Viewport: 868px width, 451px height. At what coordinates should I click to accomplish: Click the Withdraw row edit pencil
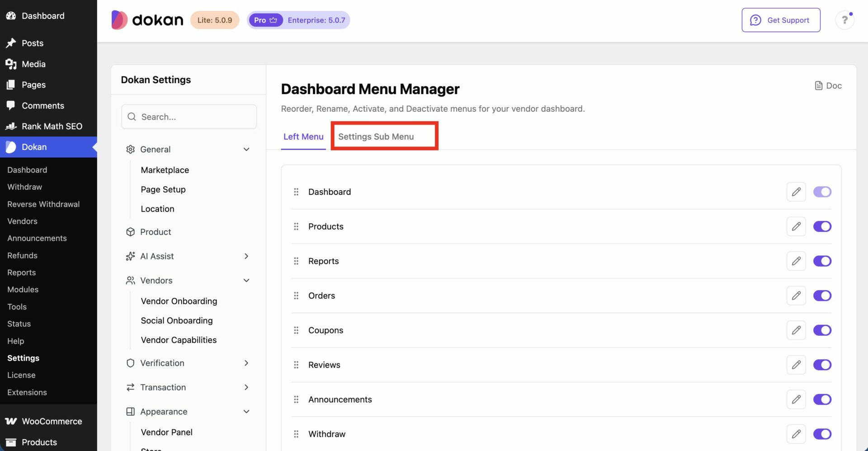[796, 434]
